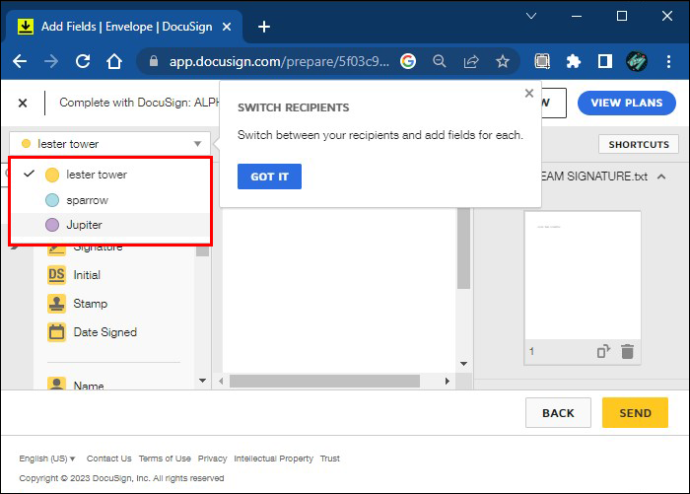690x494 pixels.
Task: Open the Intellectual Property link
Action: [x=273, y=458]
